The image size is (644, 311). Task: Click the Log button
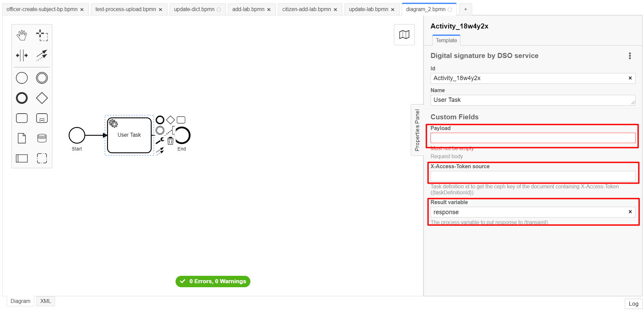point(633,304)
